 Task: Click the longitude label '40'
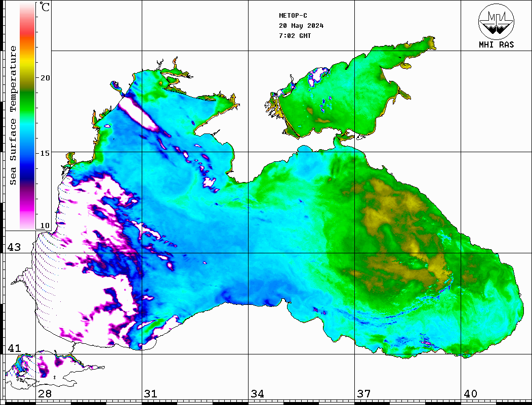pos(470,394)
